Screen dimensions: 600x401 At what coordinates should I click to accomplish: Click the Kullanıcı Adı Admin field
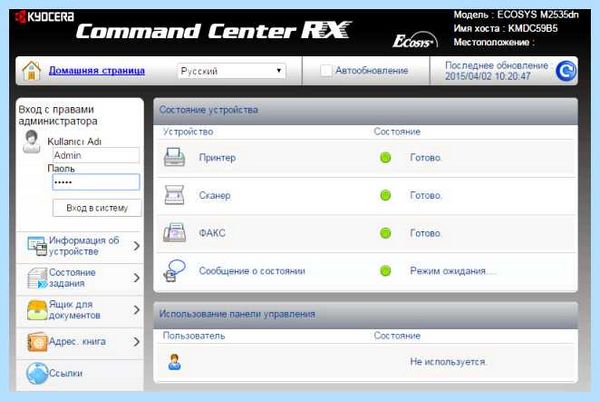pos(96,155)
